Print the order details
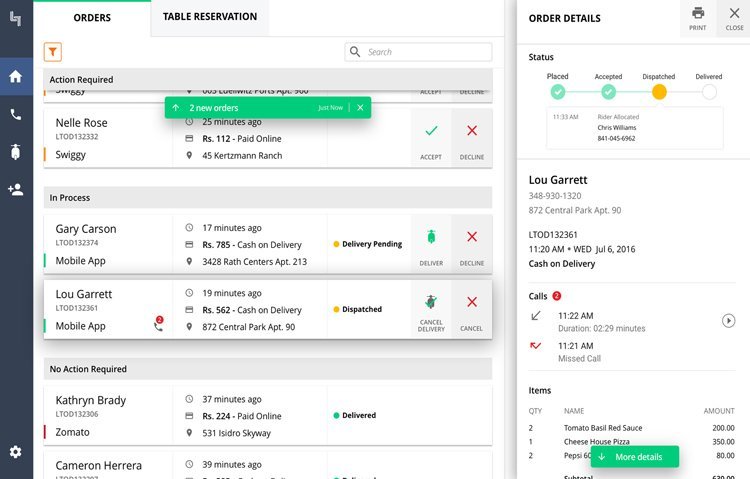 (x=698, y=18)
